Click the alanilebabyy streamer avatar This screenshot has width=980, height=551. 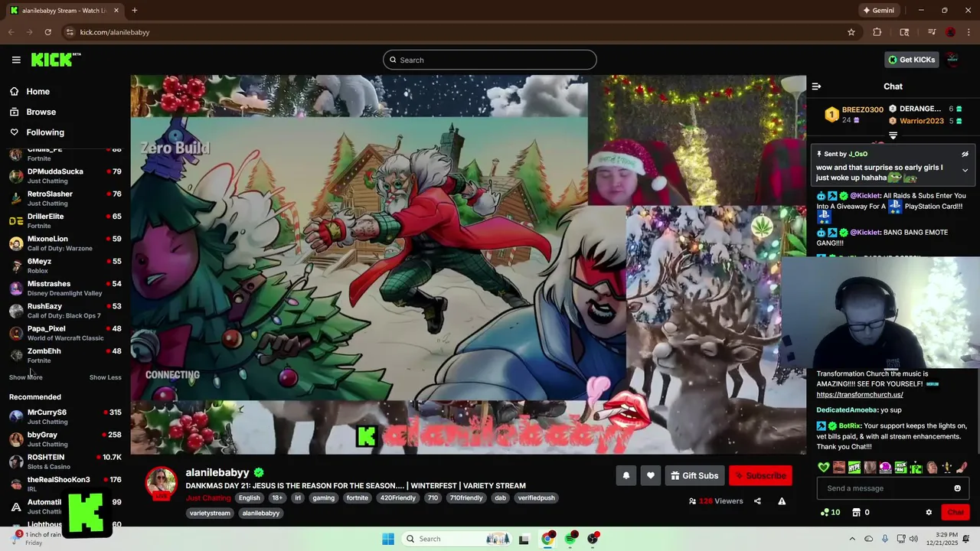pyautogui.click(x=161, y=483)
